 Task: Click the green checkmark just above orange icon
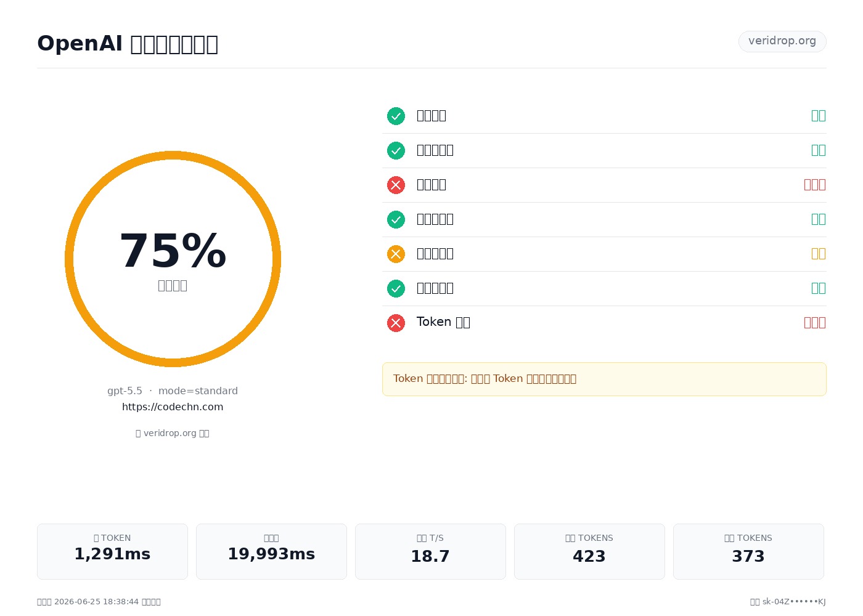click(396, 219)
